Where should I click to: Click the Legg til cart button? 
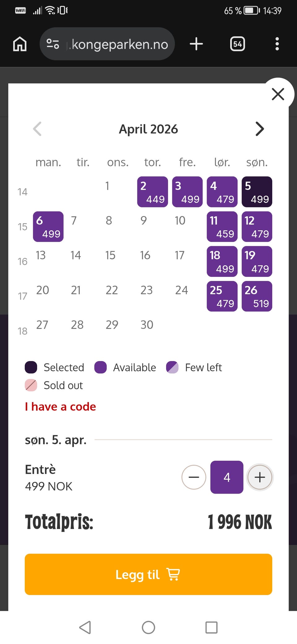[148, 574]
